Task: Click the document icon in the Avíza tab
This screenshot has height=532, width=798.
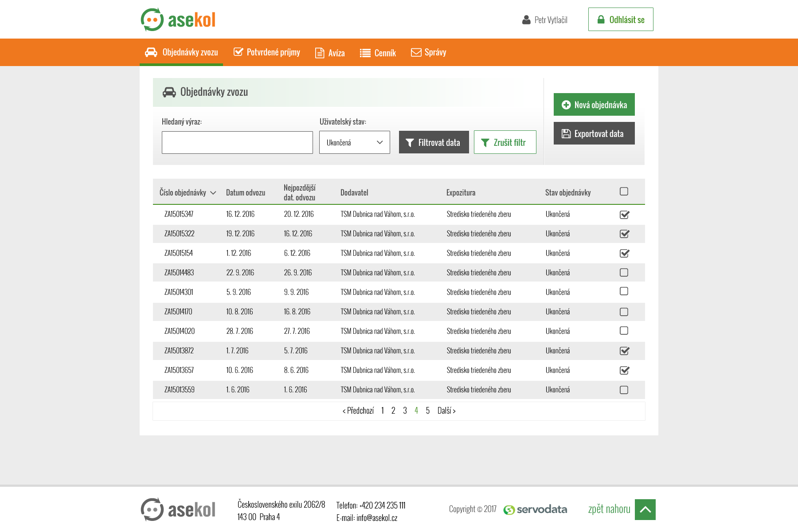Action: 319,53
